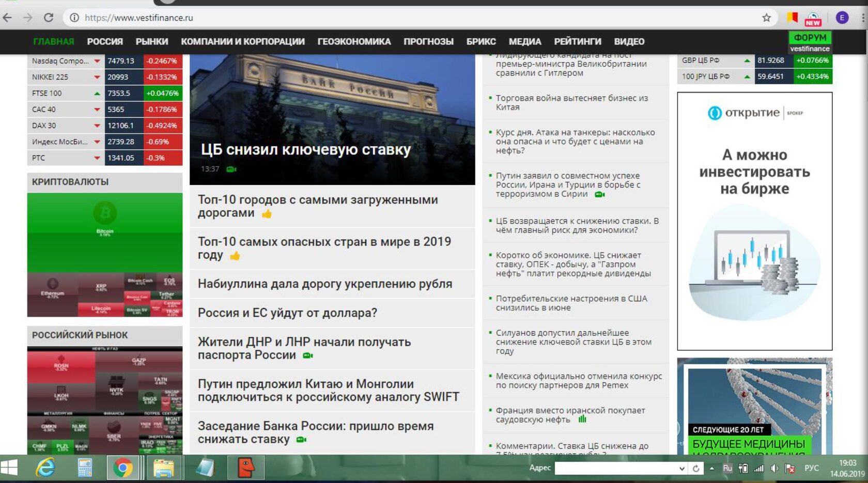This screenshot has height=483, width=868.
Task: Open File Explorer folder on the taskbar
Action: point(164,468)
